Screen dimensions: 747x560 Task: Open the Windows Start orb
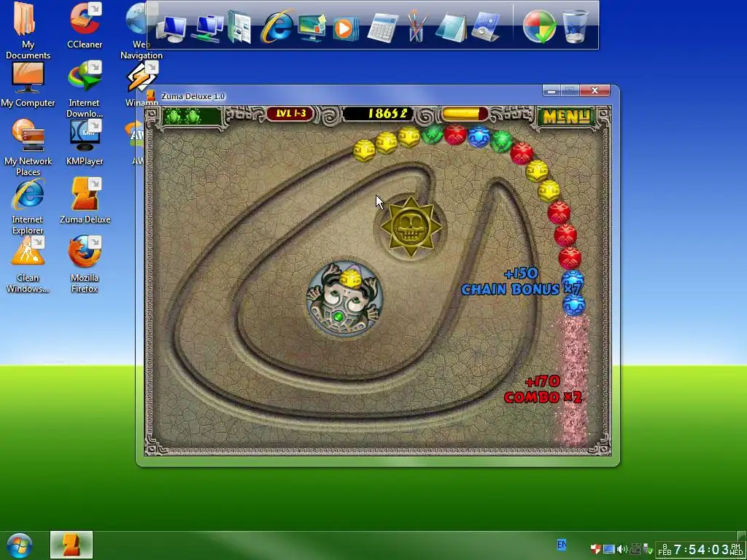click(x=19, y=545)
